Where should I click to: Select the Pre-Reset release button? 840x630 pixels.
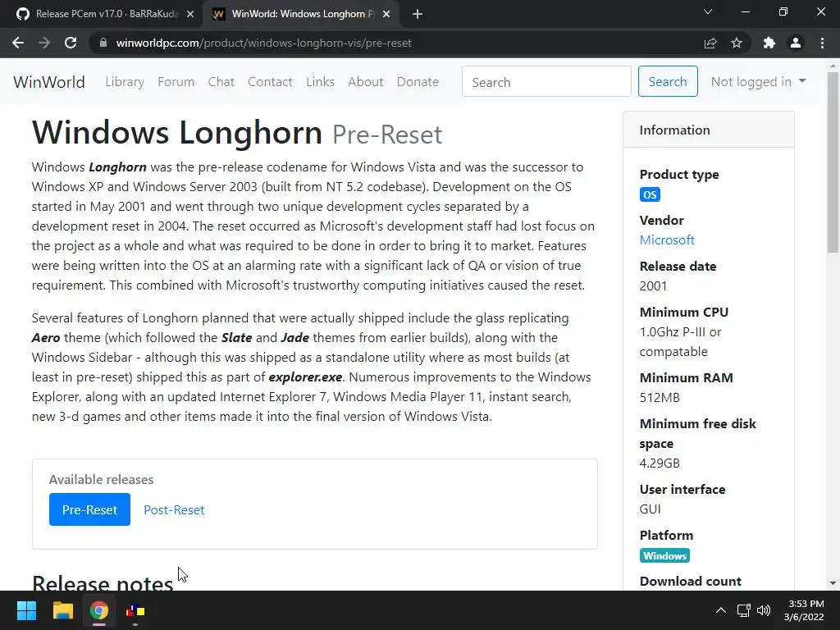[89, 509]
